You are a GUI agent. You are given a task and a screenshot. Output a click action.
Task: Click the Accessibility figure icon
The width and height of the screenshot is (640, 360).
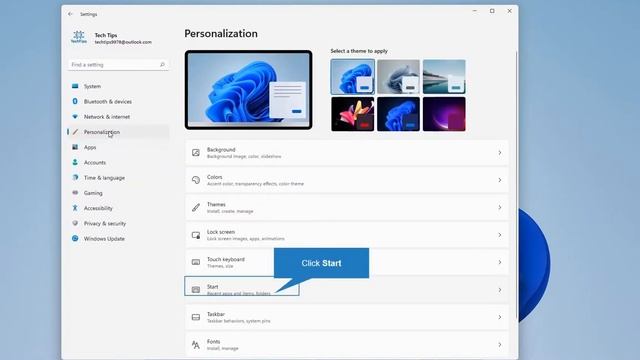pyautogui.click(x=75, y=208)
